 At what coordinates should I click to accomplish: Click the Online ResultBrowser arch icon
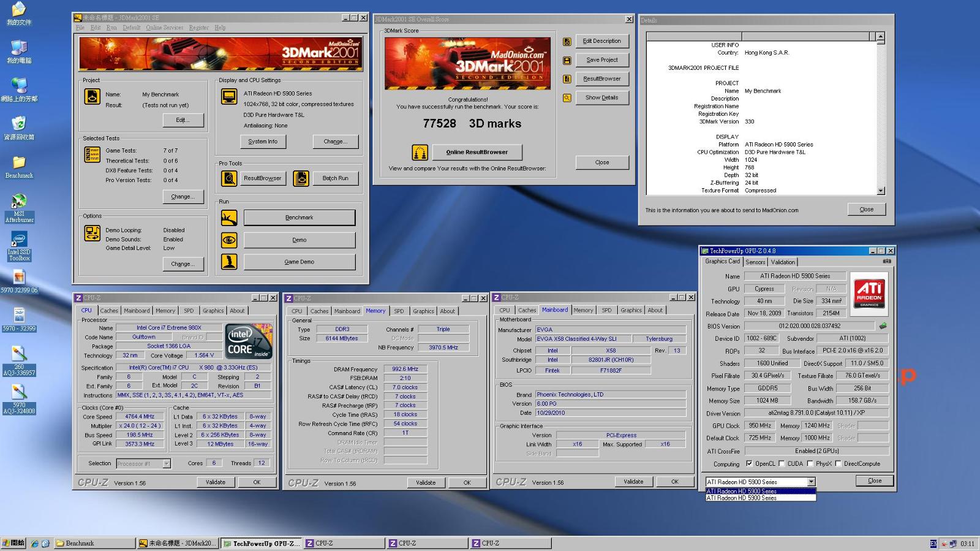click(x=420, y=152)
